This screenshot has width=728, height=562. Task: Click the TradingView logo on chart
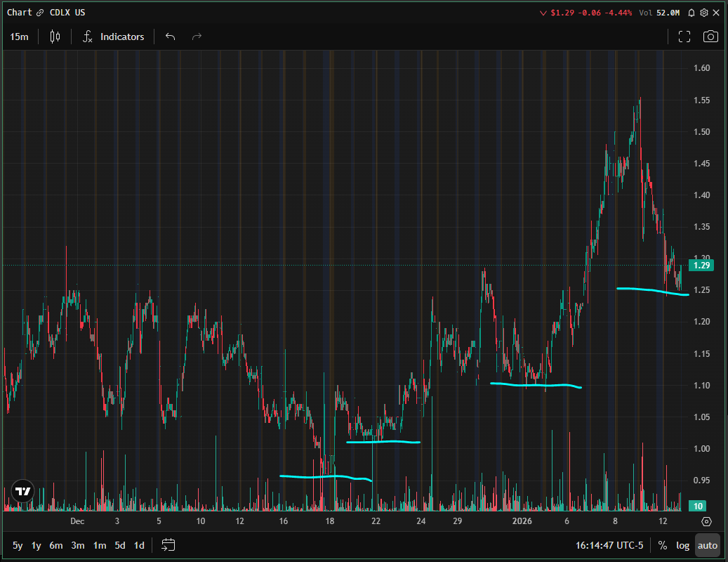coord(22,491)
